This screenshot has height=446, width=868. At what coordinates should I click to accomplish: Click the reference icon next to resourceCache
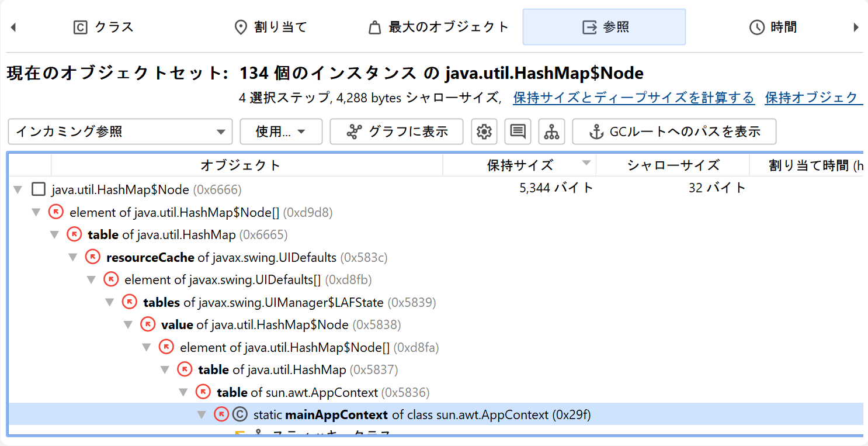pos(92,257)
